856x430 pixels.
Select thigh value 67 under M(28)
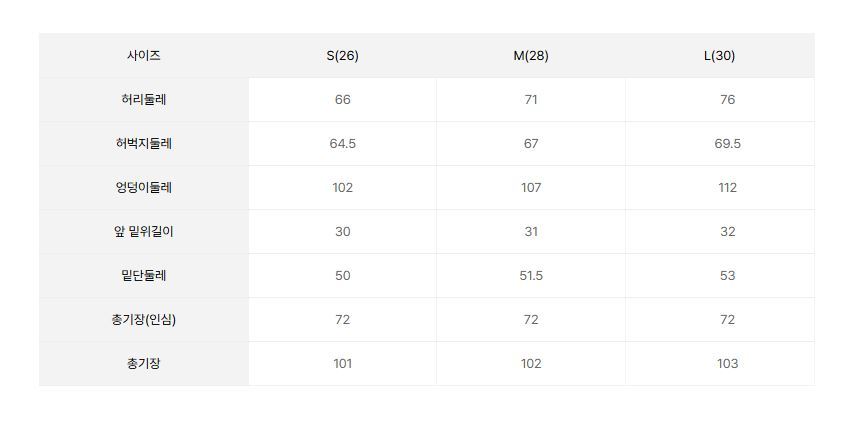point(531,144)
